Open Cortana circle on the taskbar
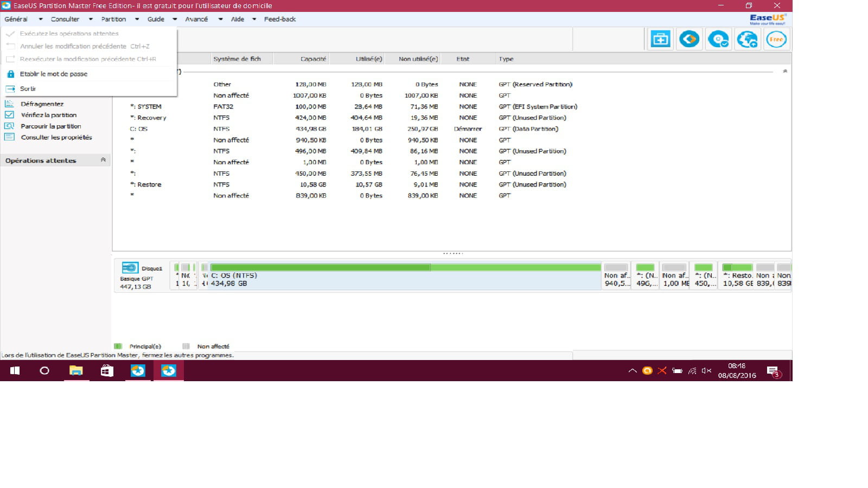The height and width of the screenshot is (488, 868). (44, 371)
